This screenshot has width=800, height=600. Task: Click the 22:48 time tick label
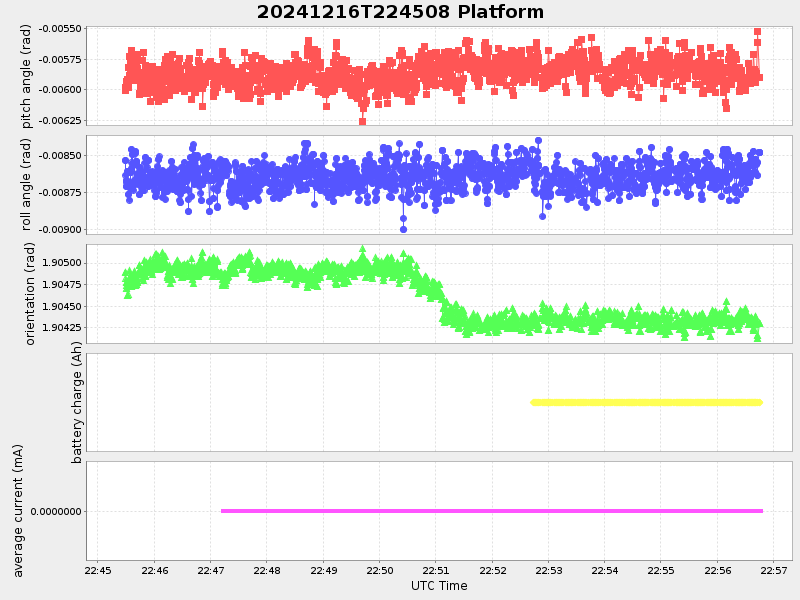coord(267,570)
